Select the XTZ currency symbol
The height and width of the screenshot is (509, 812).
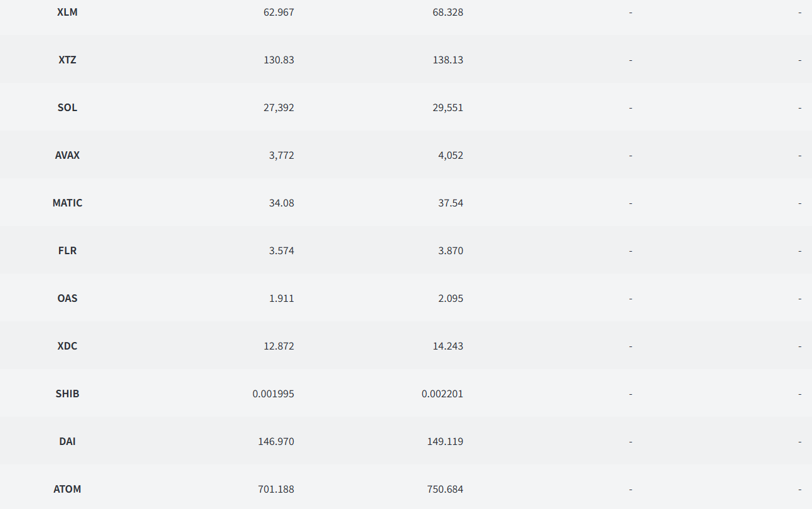pos(67,60)
